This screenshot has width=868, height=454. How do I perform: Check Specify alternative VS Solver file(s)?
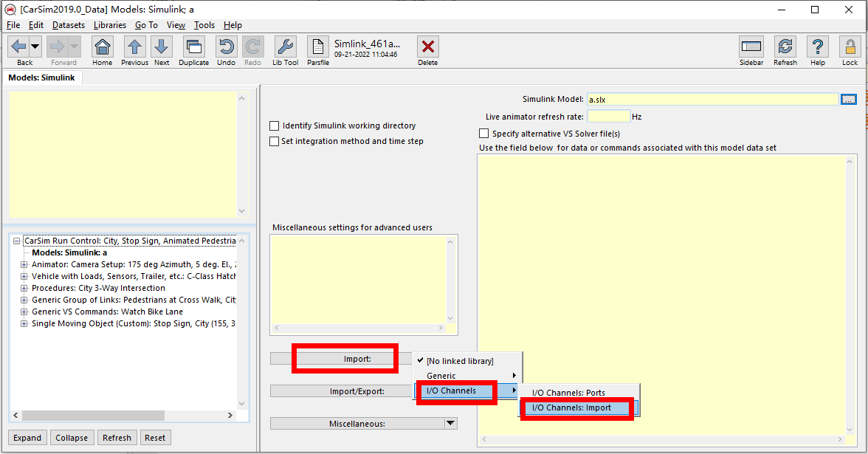pos(484,134)
